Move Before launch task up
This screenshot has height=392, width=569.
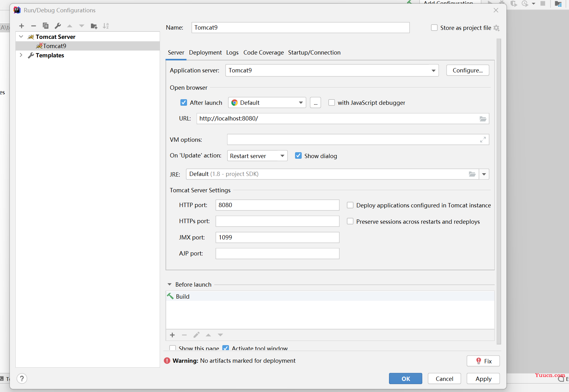tap(208, 335)
